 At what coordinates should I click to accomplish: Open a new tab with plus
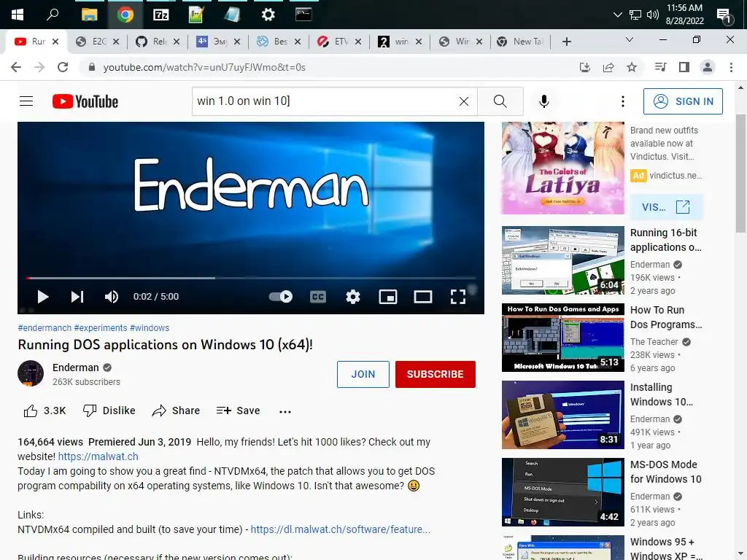[566, 42]
